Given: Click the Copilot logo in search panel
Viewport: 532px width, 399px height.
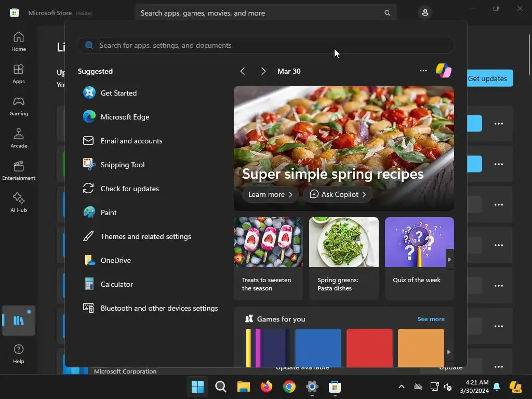Looking at the screenshot, I should coord(444,71).
